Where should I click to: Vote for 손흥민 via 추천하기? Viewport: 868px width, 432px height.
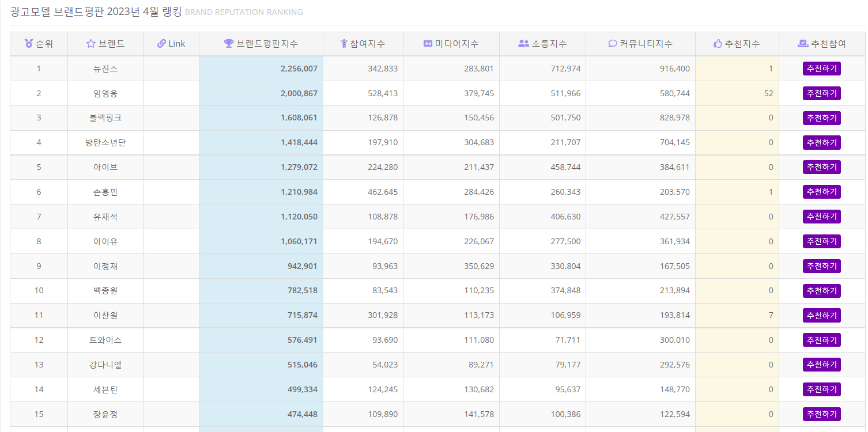pos(822,192)
